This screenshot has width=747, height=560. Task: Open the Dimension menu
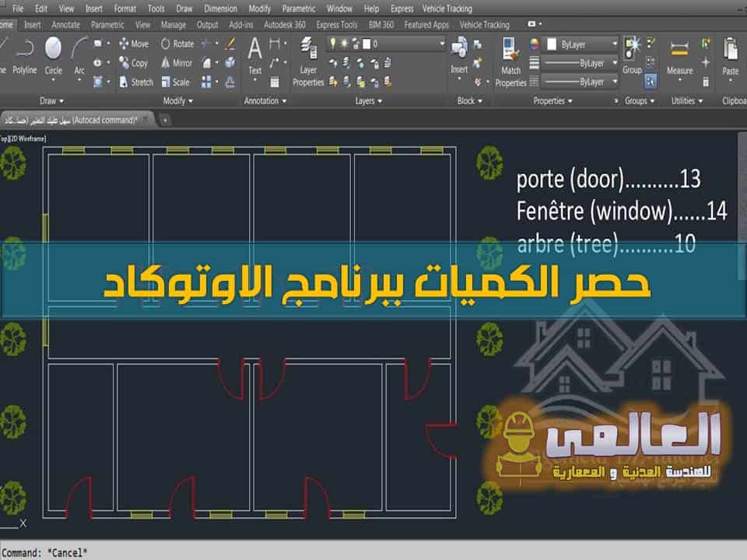[220, 9]
